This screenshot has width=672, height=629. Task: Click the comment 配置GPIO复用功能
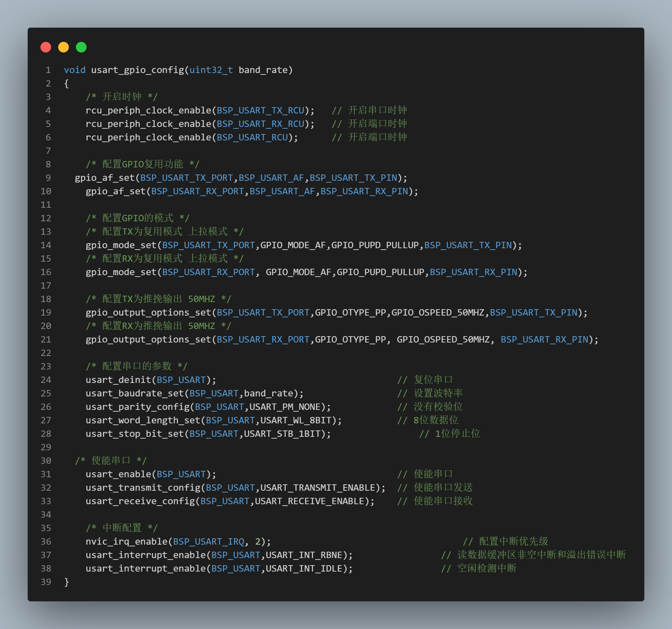click(x=143, y=165)
